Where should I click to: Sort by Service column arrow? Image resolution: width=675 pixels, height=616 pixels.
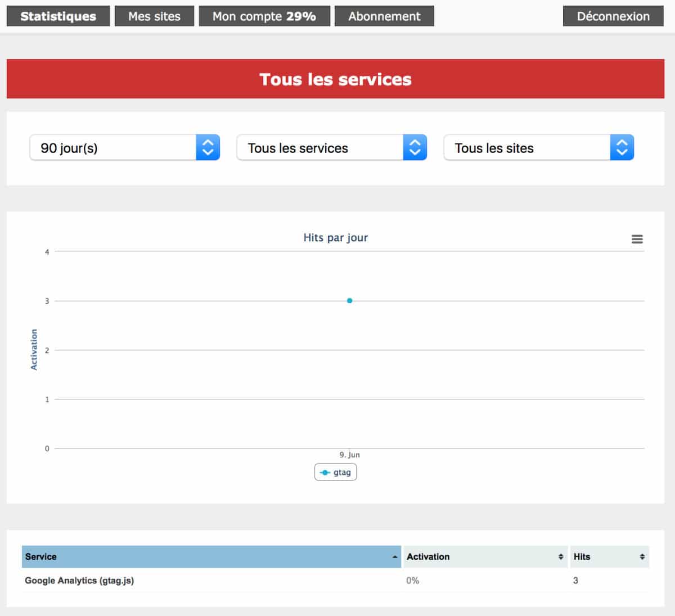tap(394, 557)
